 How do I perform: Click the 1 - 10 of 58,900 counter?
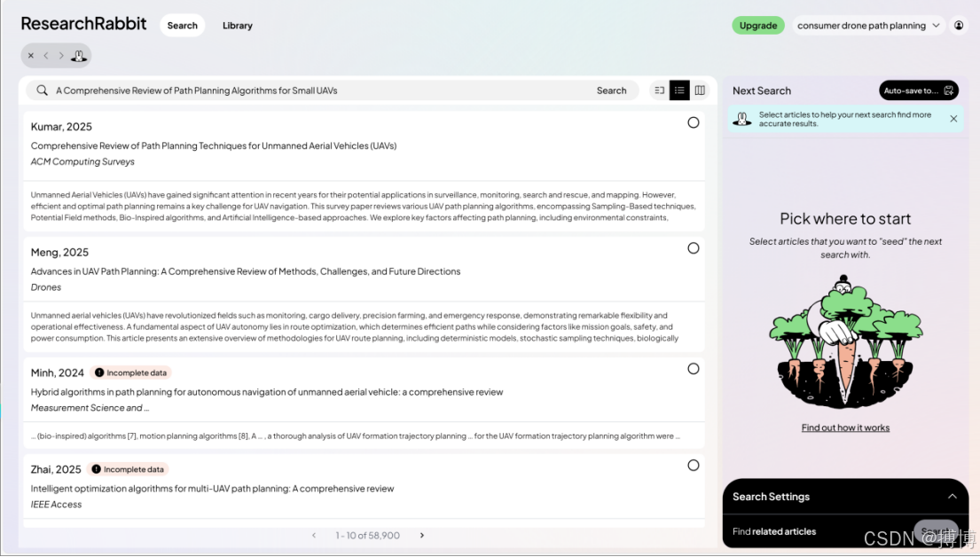367,536
